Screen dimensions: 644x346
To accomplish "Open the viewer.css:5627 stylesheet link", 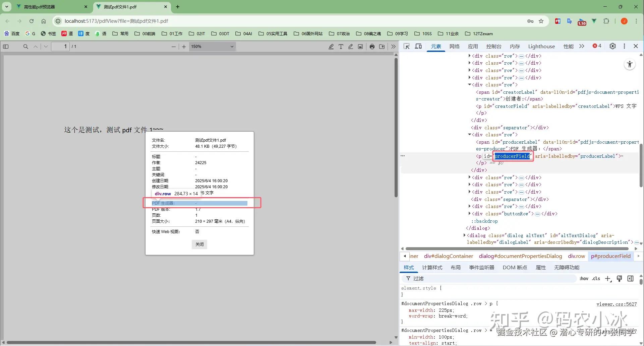I will [617, 304].
